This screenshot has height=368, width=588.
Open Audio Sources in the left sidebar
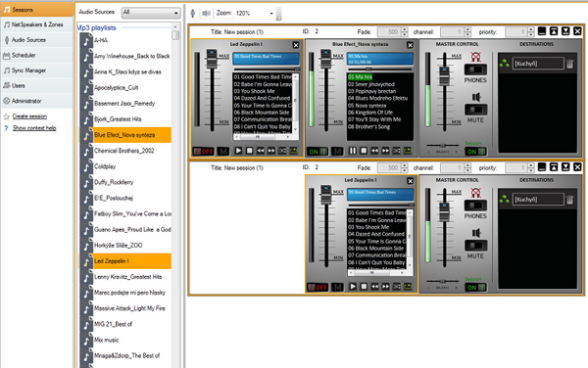[37, 40]
